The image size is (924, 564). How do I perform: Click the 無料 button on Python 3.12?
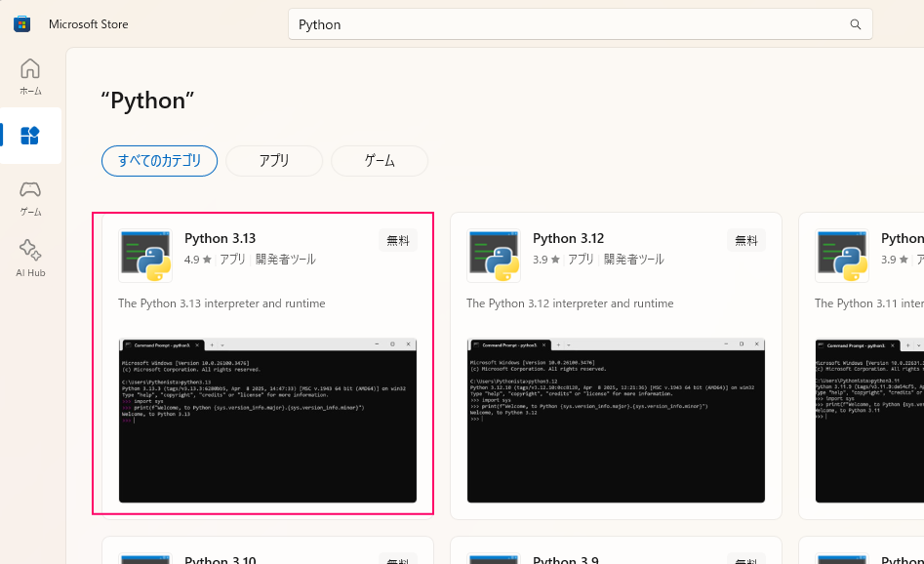point(746,240)
